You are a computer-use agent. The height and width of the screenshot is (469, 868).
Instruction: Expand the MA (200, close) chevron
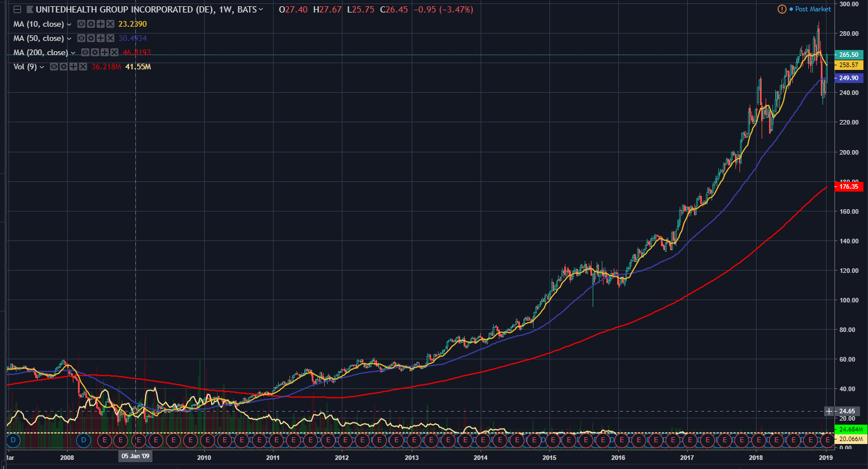click(73, 53)
